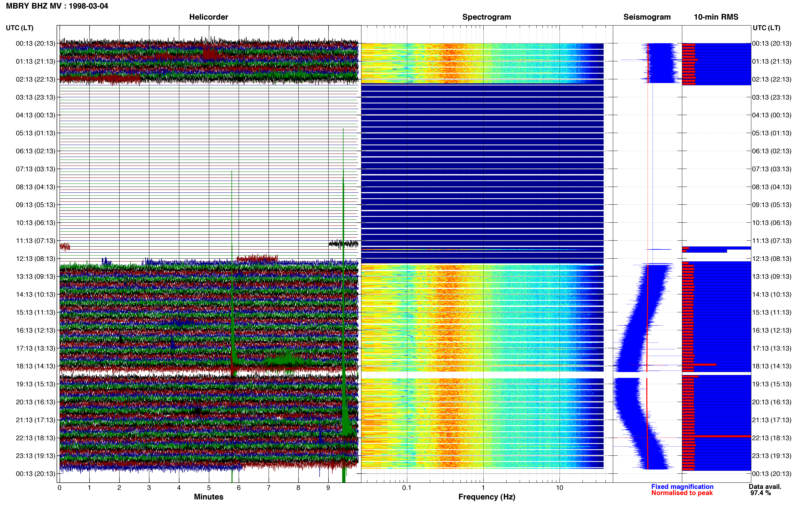Viewport: 812px width, 508px height.
Task: Click the plot title 'MBRY BHZ MV : 1998-03-04'
Action: 57,6
